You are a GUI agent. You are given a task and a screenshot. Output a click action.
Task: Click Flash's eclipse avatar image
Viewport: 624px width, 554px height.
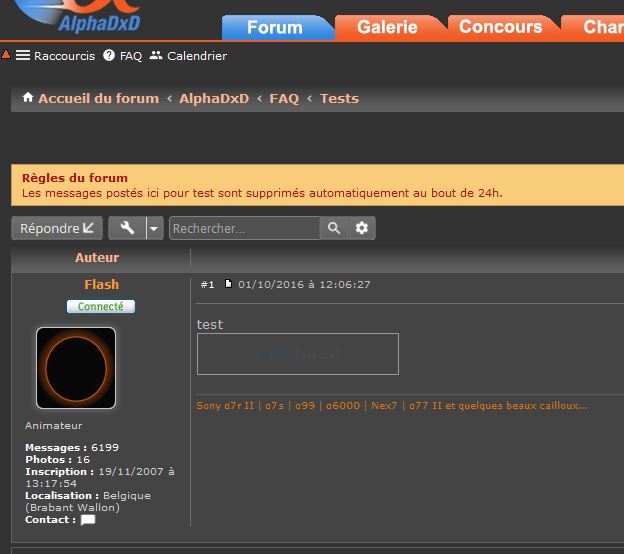point(76,368)
